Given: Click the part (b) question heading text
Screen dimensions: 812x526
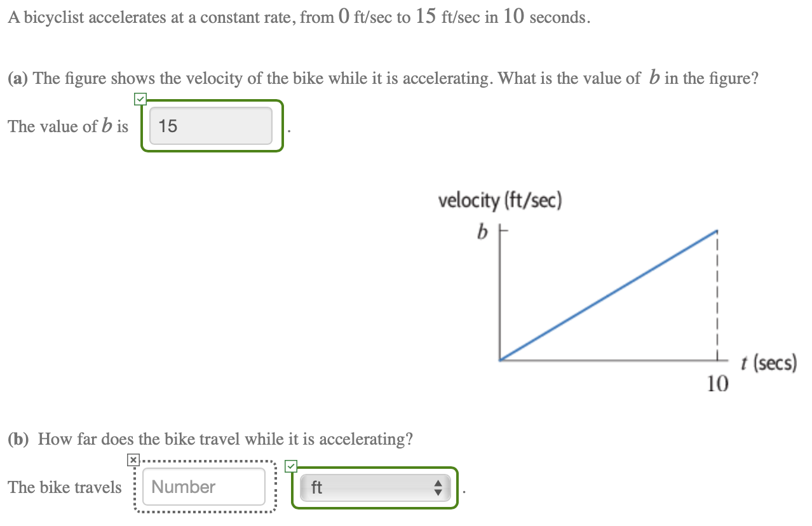Looking at the screenshot, I should coord(210,439).
